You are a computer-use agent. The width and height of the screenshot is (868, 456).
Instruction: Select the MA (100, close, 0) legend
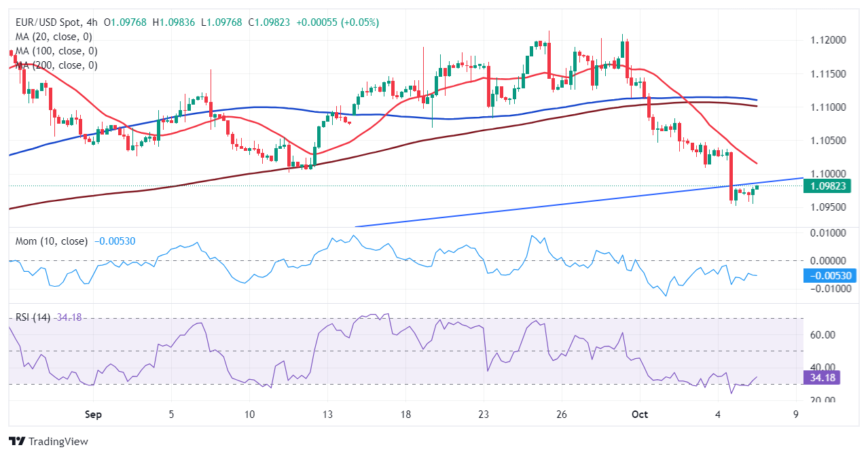[x=56, y=51]
